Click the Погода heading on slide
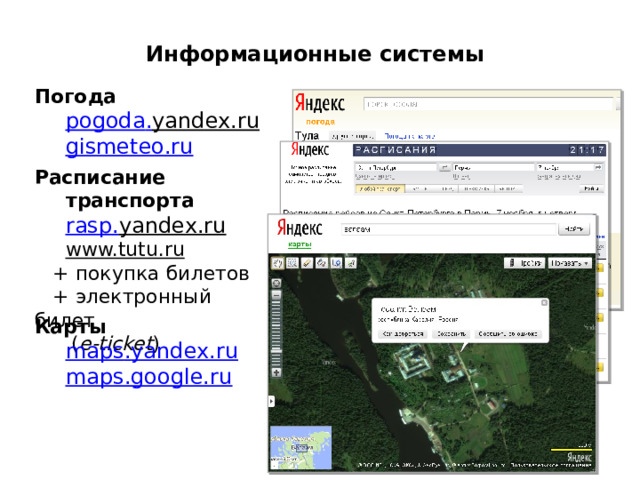Image resolution: width=640 pixels, height=480 pixels. 75,96
